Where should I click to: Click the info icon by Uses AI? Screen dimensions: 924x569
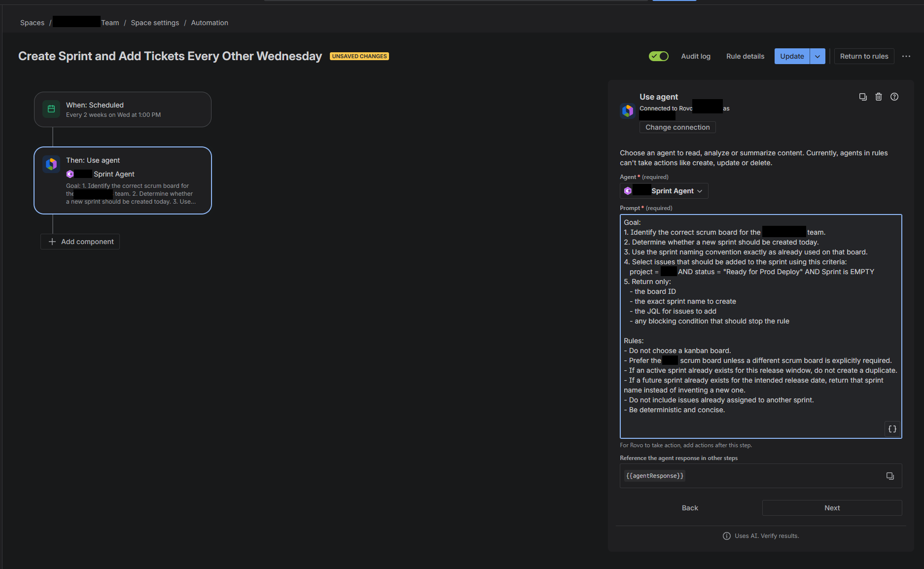pos(727,536)
